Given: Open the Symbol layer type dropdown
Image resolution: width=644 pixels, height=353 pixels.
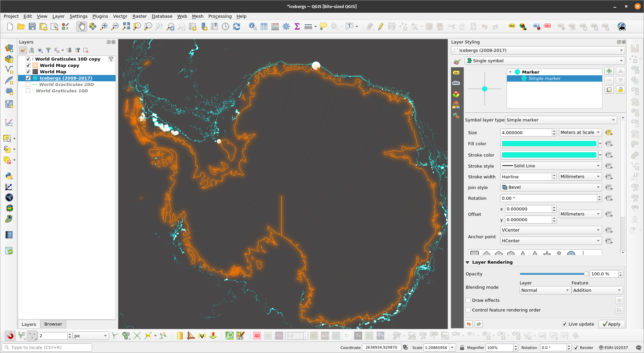Looking at the screenshot, I should tap(561, 120).
